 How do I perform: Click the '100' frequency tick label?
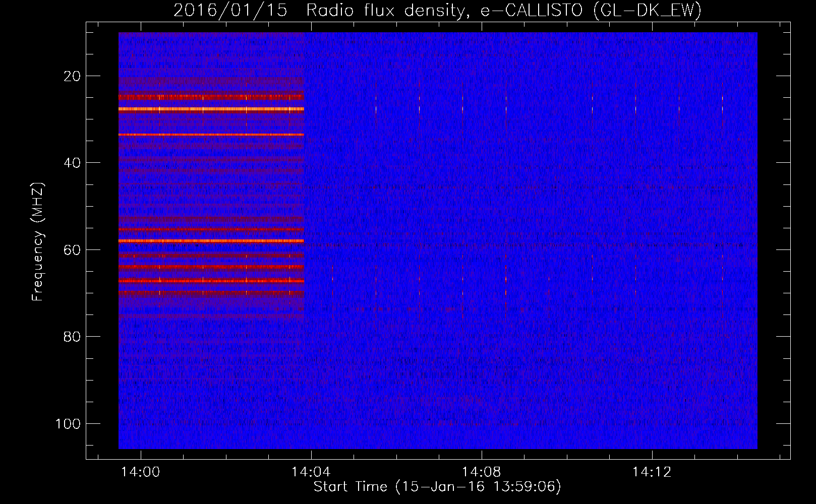(68, 423)
